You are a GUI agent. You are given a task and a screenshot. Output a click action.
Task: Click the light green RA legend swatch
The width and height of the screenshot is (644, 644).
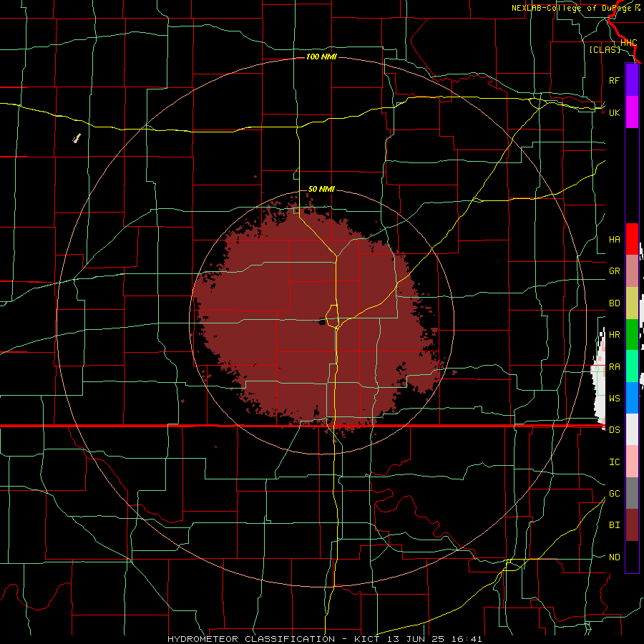pyautogui.click(x=632, y=366)
